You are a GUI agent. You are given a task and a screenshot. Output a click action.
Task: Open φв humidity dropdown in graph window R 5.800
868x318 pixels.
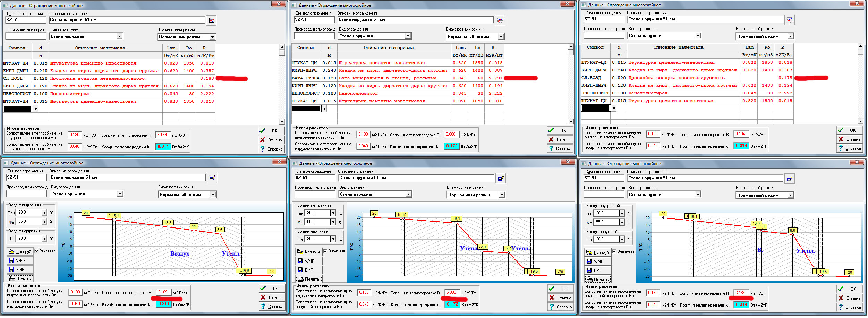click(x=333, y=222)
